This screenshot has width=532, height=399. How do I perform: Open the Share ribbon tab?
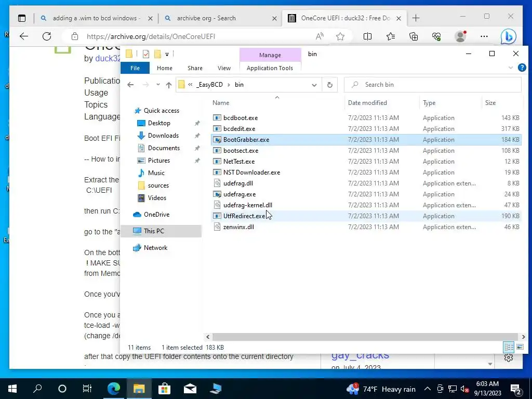(195, 68)
